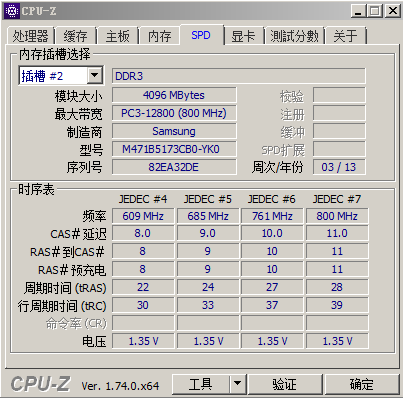Select the 761 MHz frequency cell
This screenshot has width=403, height=398.
point(272,216)
